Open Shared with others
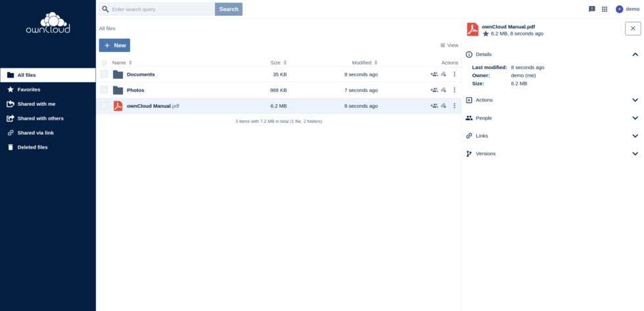Image resolution: width=644 pixels, height=311 pixels. tap(48, 118)
